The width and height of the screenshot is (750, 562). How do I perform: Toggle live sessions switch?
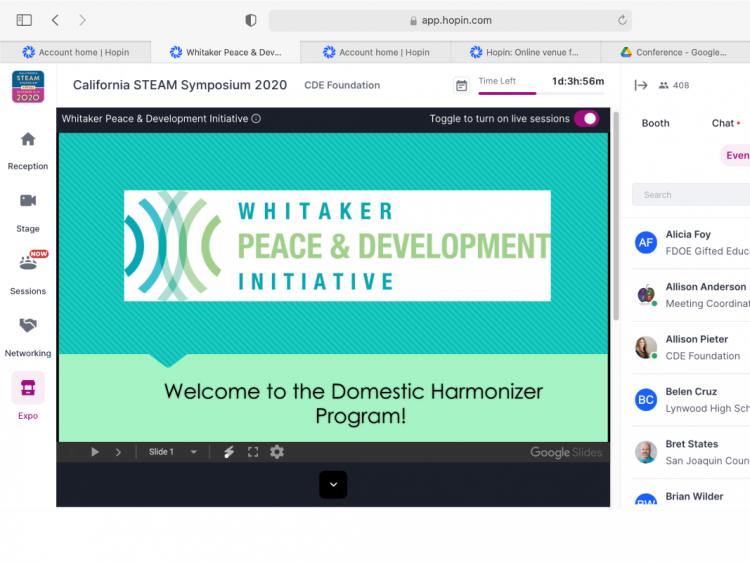point(586,119)
